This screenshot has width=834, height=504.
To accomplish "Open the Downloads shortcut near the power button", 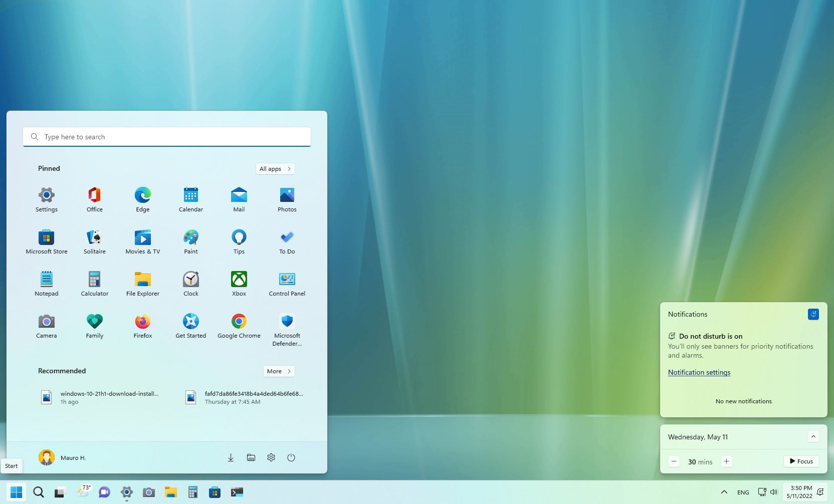I will tap(231, 457).
